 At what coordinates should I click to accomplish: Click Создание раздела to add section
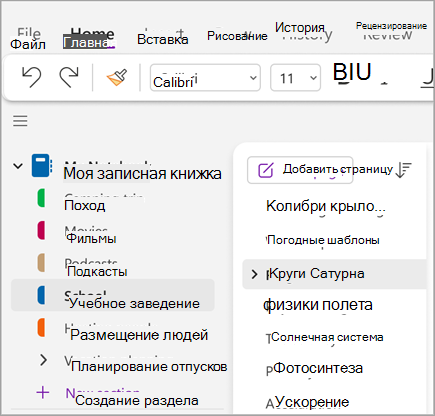(137, 400)
